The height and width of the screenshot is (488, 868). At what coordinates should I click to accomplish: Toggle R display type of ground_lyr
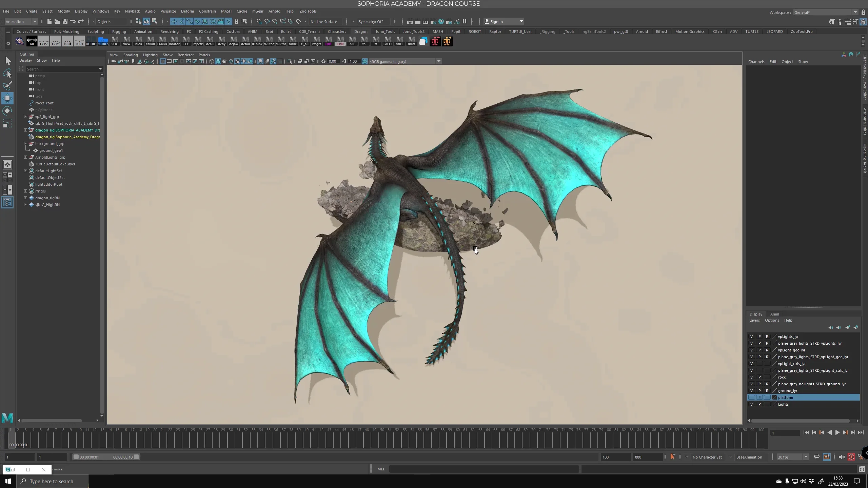767,391
